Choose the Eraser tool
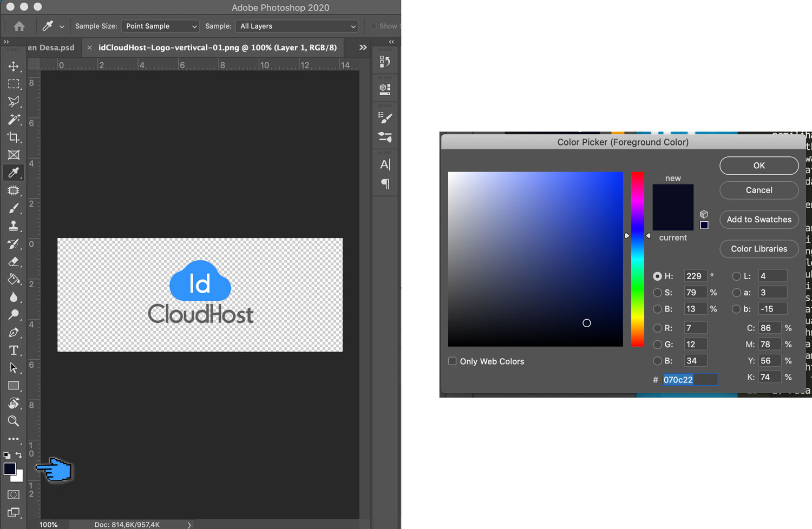 14,262
